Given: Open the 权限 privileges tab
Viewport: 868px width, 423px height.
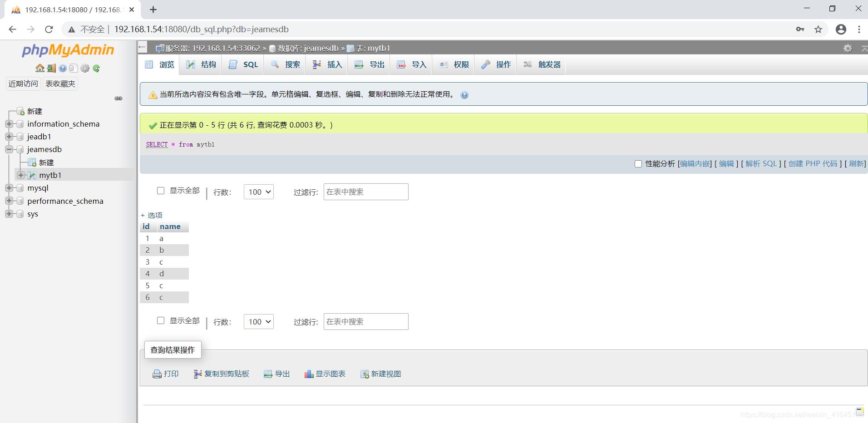Looking at the screenshot, I should click(x=454, y=64).
